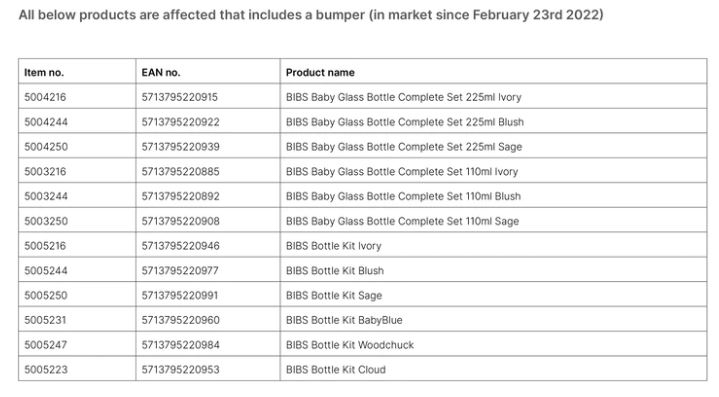Screen dimensions: 719x397
Task: Click EAN 5713795220892 cell
Action: point(208,195)
